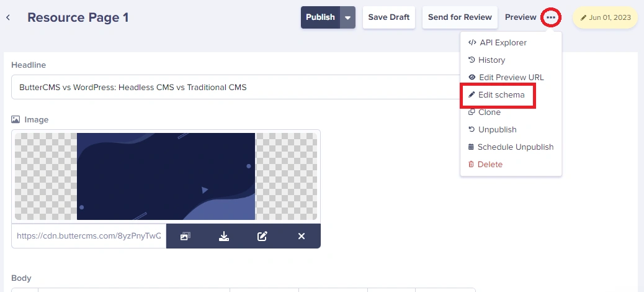Click the Resource Page 1 title
Screen dimensions: 644x292
coord(78,17)
